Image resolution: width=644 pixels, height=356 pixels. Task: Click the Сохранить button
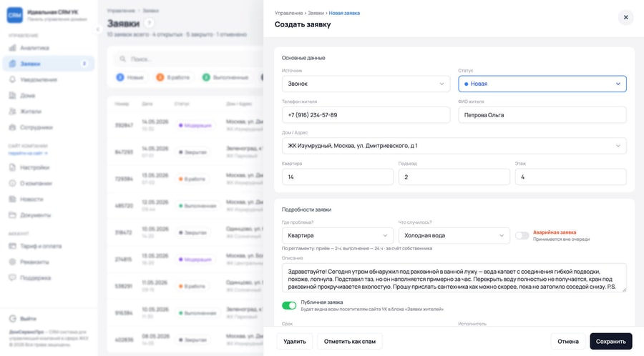point(611,341)
